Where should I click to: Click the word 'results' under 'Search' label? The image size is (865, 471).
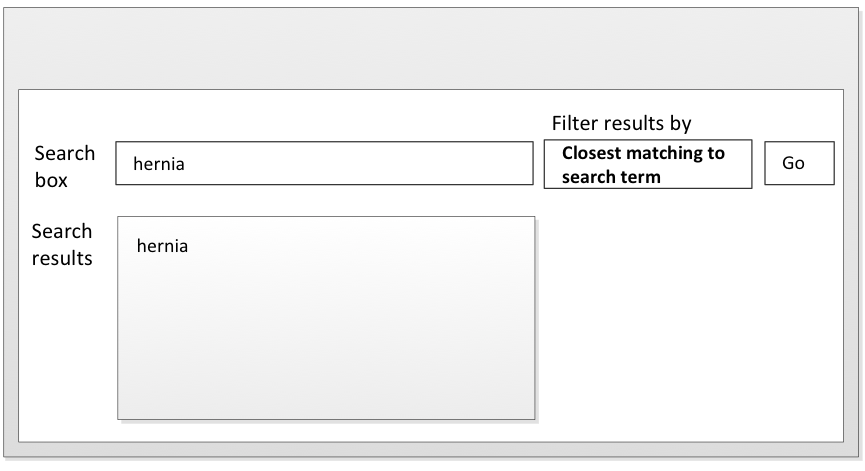[x=62, y=258]
